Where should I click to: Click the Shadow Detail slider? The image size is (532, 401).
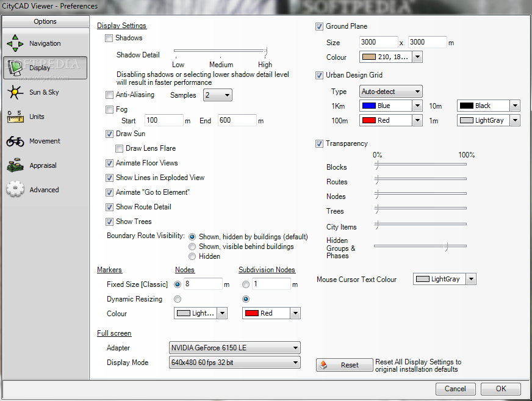pos(220,51)
